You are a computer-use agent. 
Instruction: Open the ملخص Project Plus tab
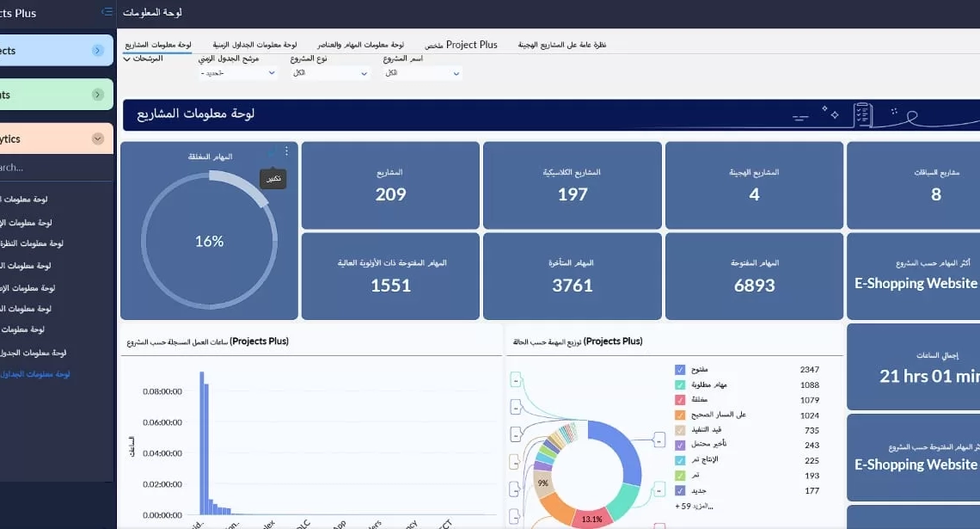[x=461, y=45]
